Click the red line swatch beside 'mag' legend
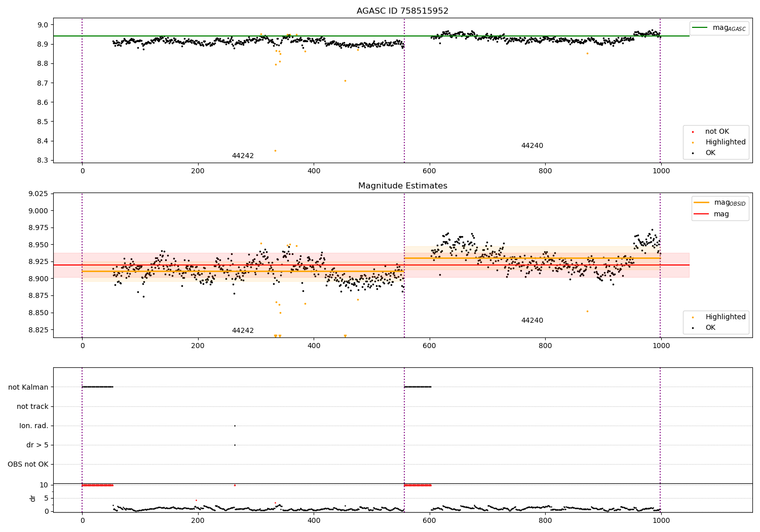The height and width of the screenshot is (532, 760). click(x=701, y=214)
